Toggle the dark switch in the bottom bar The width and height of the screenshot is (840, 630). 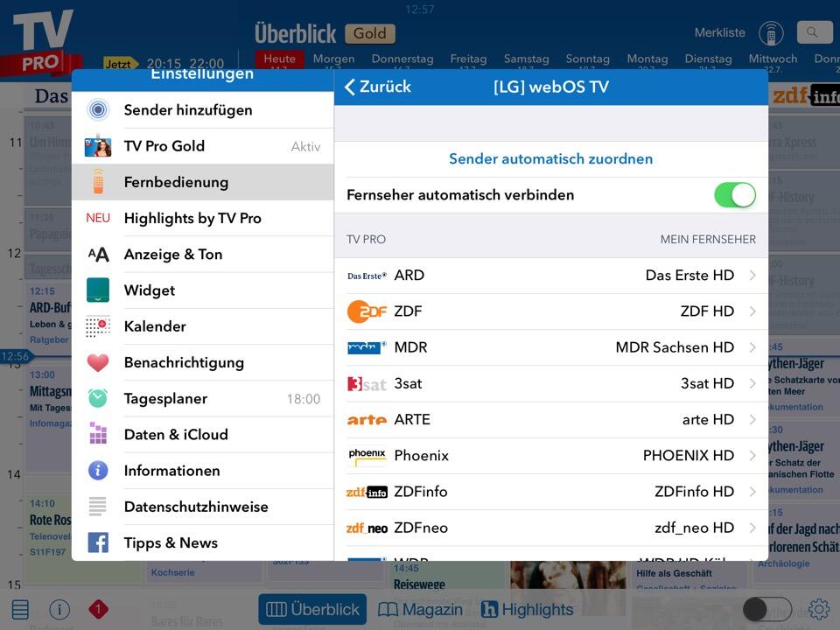pyautogui.click(x=767, y=609)
